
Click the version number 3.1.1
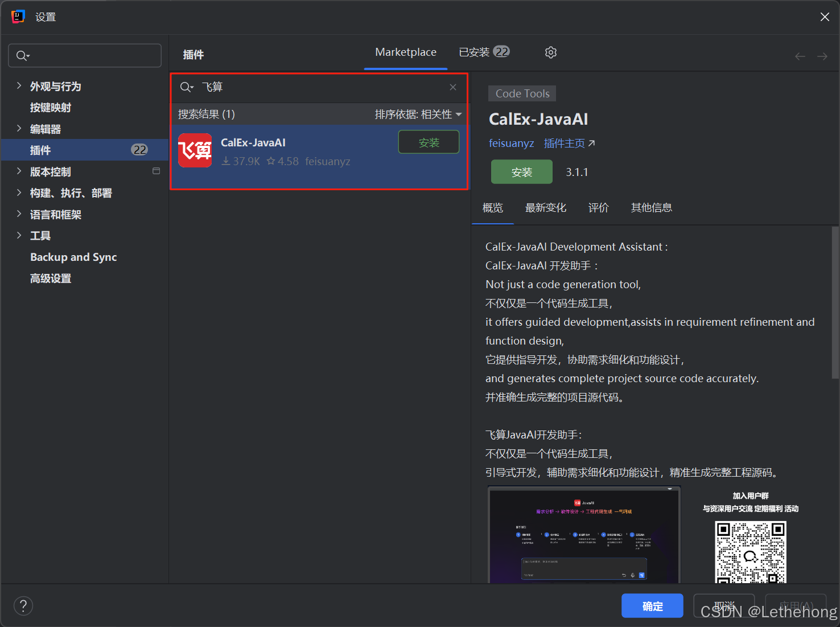point(577,172)
